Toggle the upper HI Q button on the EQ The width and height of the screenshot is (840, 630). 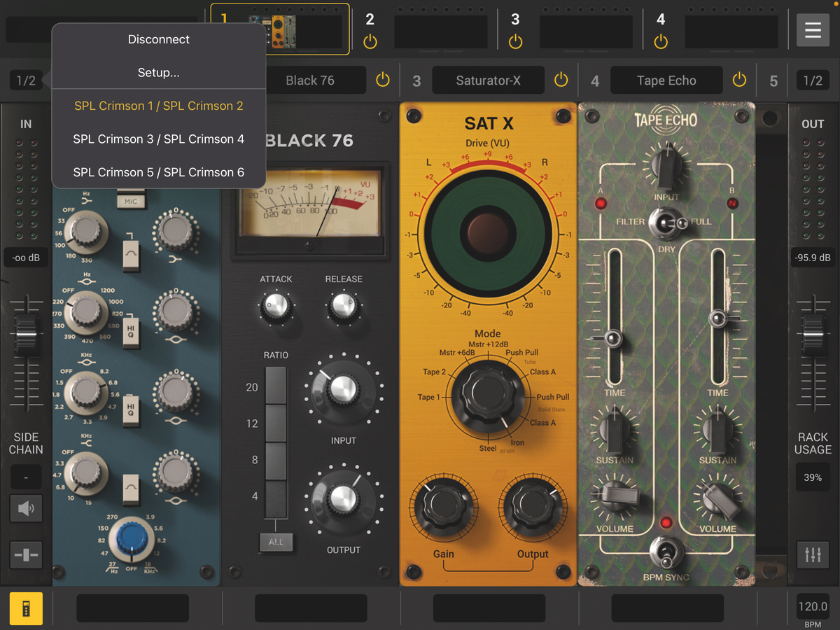coord(131,332)
